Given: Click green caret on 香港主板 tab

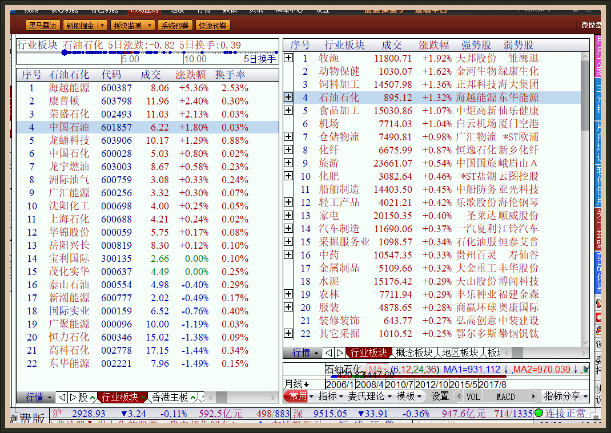Looking at the screenshot, I should [193, 398].
